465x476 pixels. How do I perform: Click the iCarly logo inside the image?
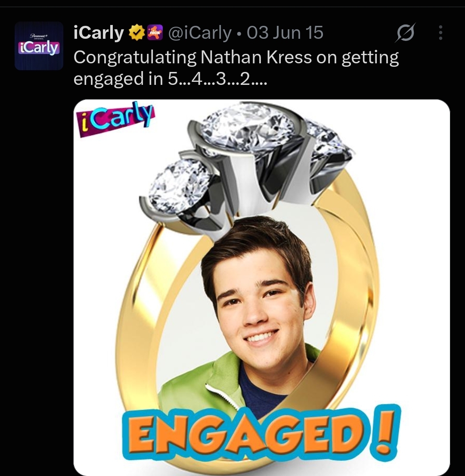[115, 119]
